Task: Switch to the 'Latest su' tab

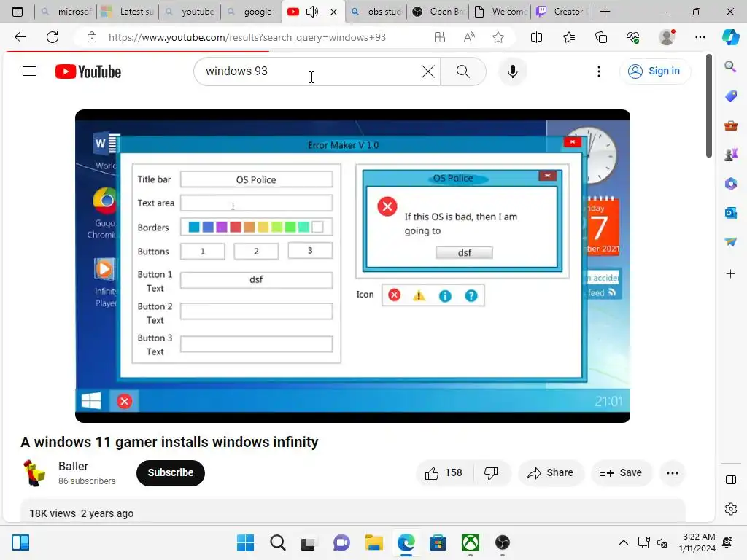Action: (x=128, y=12)
